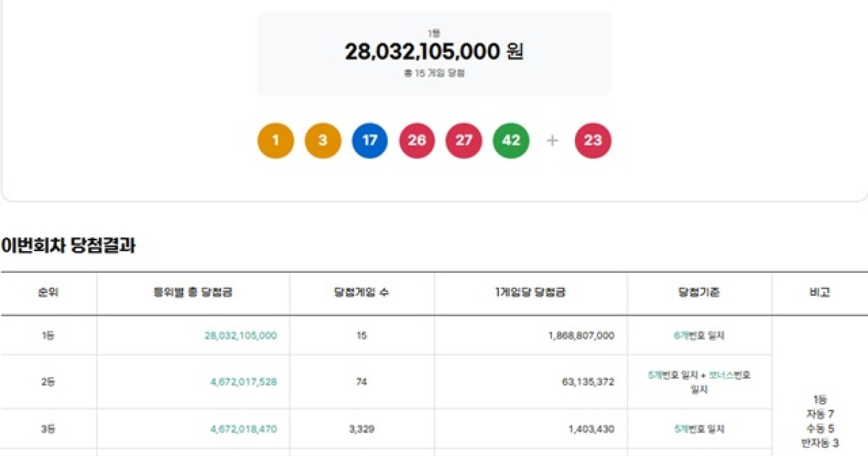Click the blue 17 ball
The height and width of the screenshot is (456, 868).
[369, 140]
